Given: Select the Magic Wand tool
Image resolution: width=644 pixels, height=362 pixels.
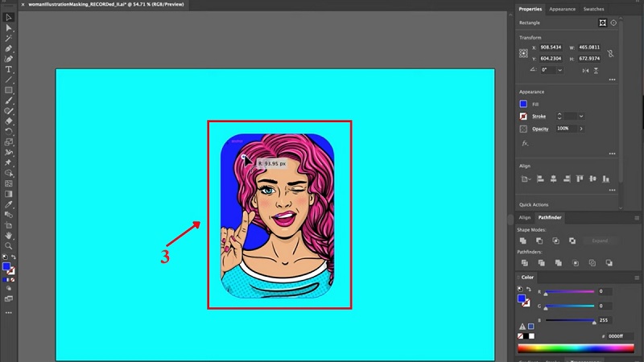Looking at the screenshot, I should tap(9, 38).
